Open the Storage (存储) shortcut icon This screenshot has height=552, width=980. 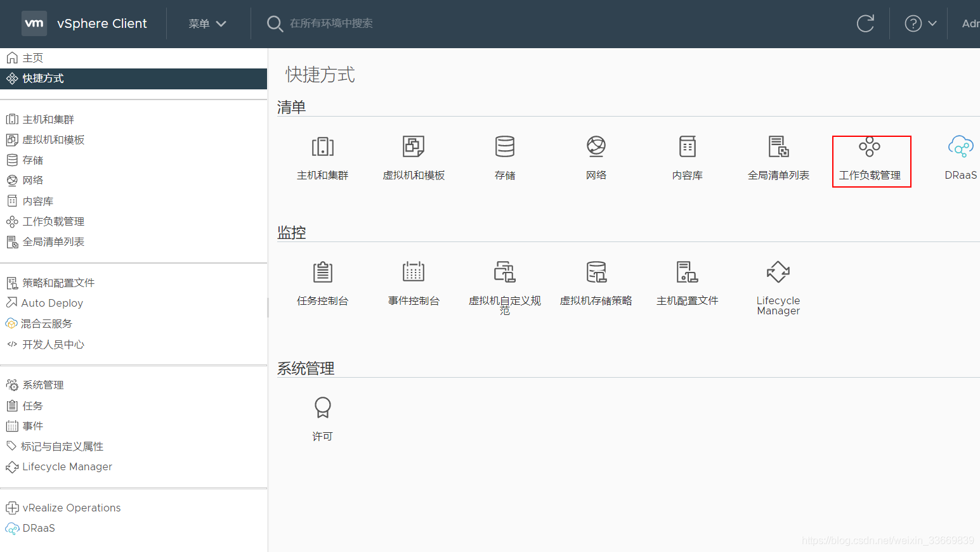click(505, 147)
